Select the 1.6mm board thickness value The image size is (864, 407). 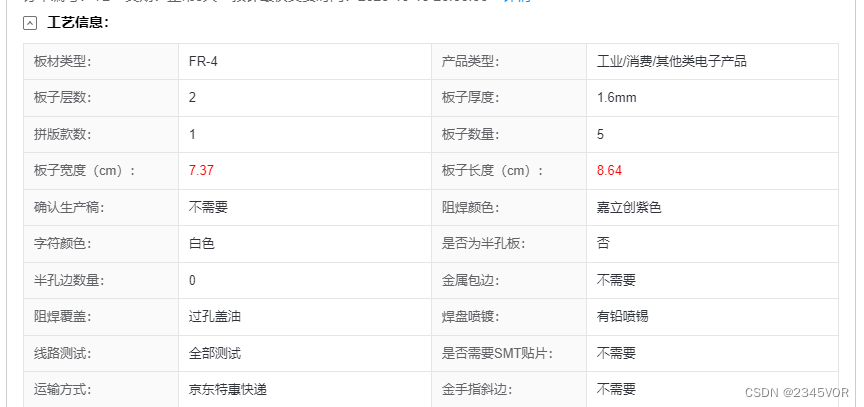(x=617, y=97)
